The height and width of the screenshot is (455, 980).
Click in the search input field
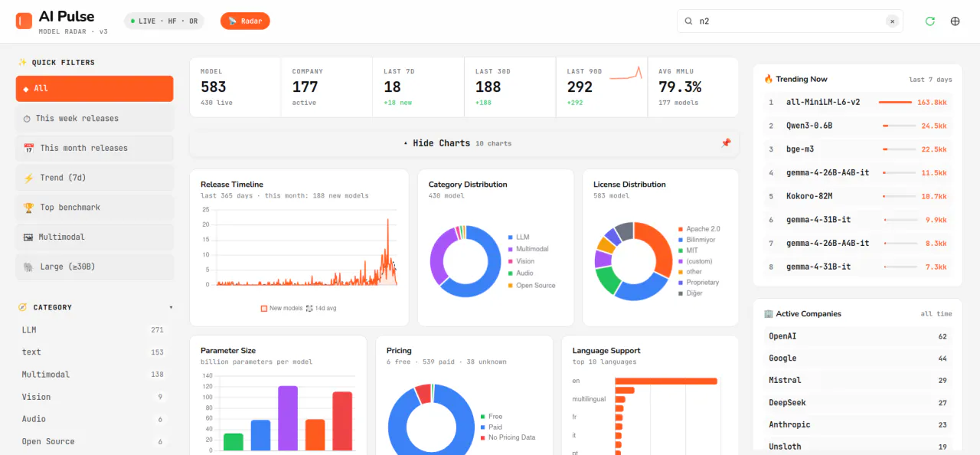click(x=789, y=21)
